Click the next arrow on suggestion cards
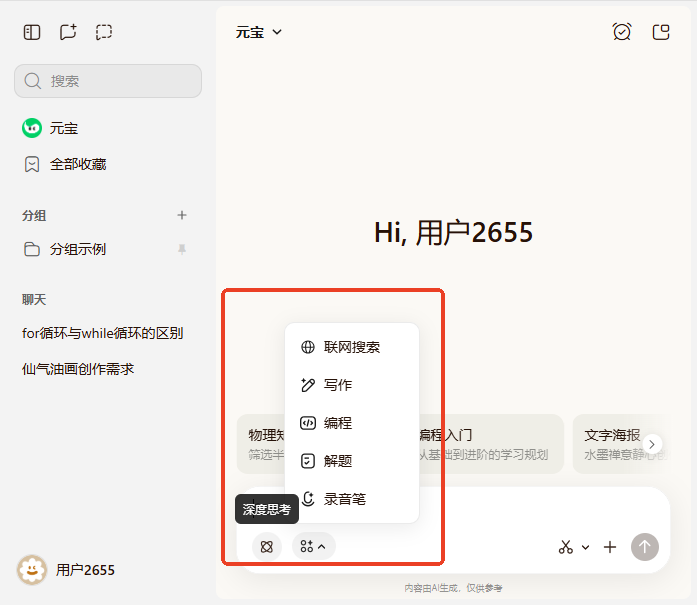Viewport: 697px width, 605px height. coord(652,444)
